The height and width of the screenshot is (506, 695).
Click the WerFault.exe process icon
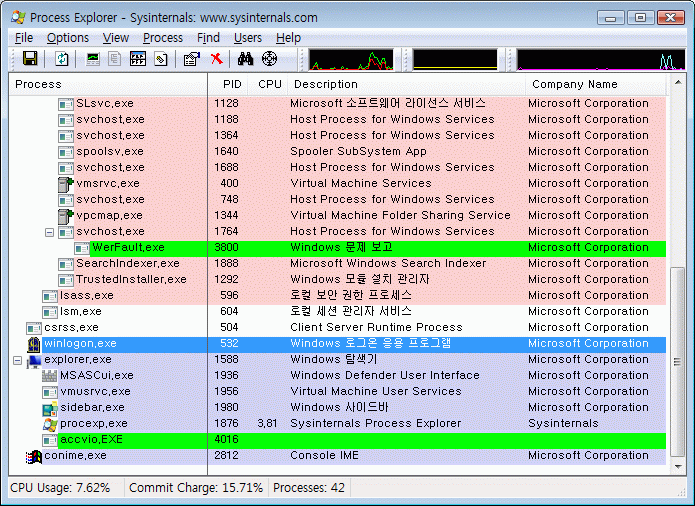82,249
